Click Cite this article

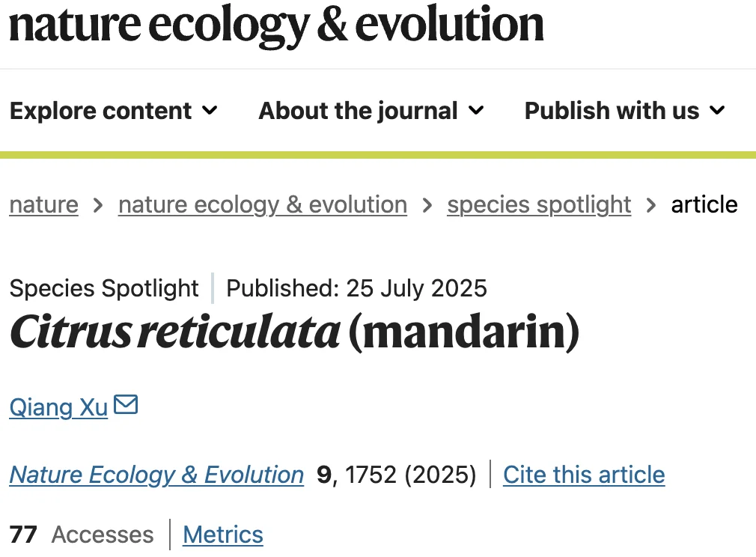coord(584,475)
